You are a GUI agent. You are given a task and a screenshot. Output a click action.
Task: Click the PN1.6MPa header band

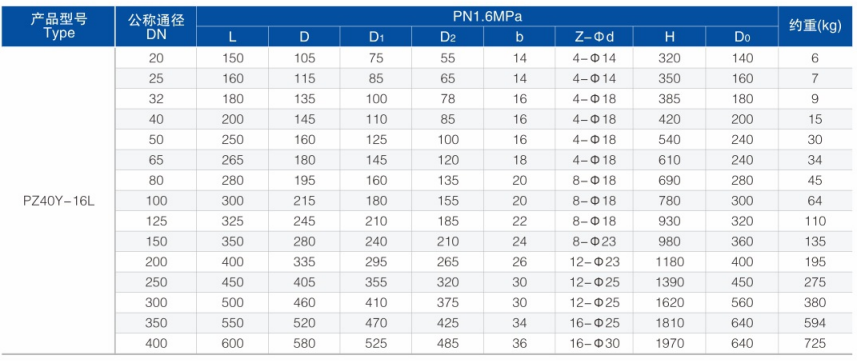pyautogui.click(x=487, y=16)
